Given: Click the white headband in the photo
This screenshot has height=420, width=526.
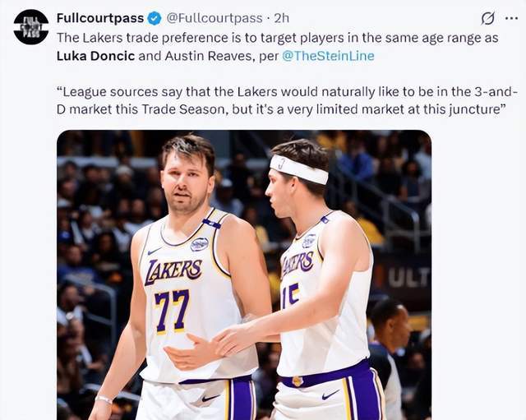Looking at the screenshot, I should 298,169.
